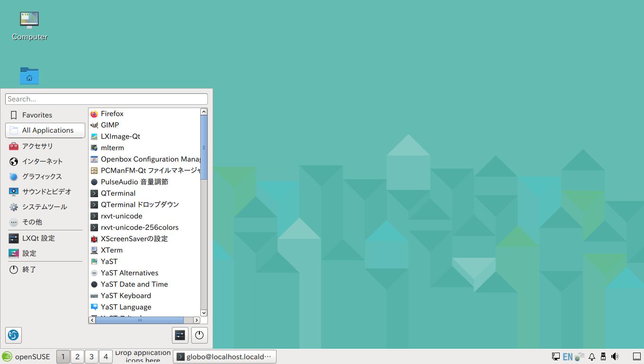Expand the LXQt 設定 submenu
Screen dimensions: 644x364
[x=38, y=238]
